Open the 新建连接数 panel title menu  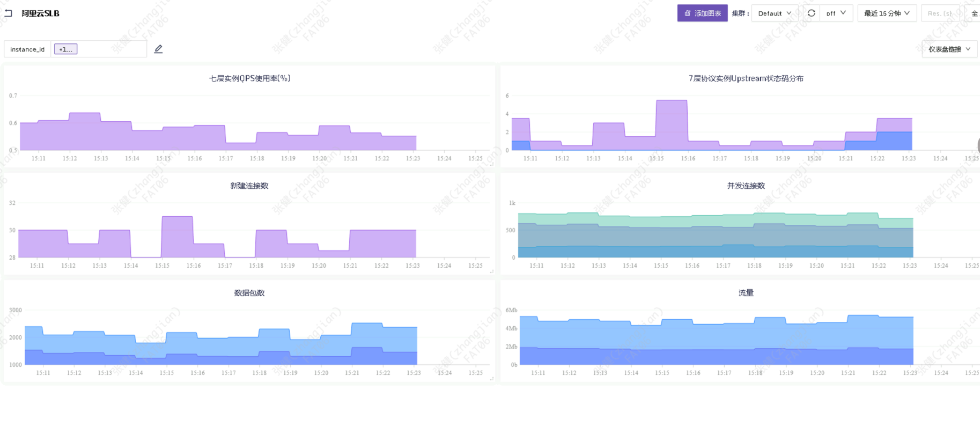pyautogui.click(x=249, y=186)
